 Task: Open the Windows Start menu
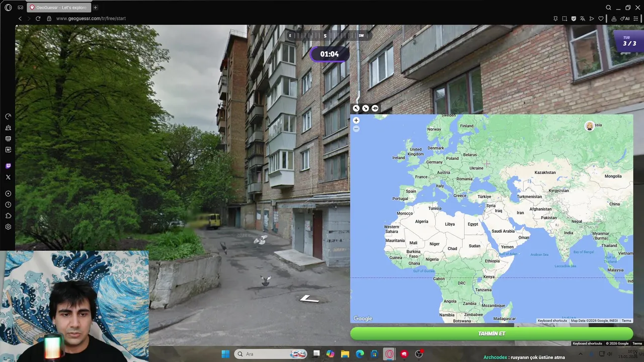tap(225, 354)
